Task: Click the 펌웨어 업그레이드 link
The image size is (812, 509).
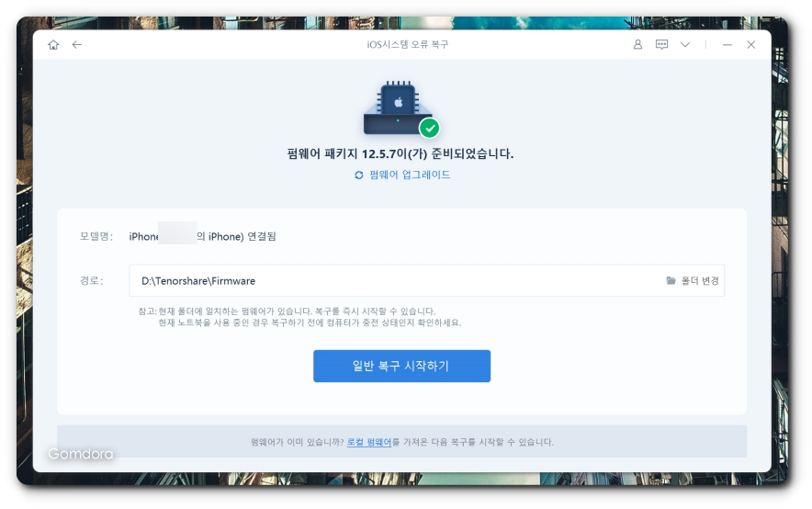Action: pyautogui.click(x=410, y=175)
